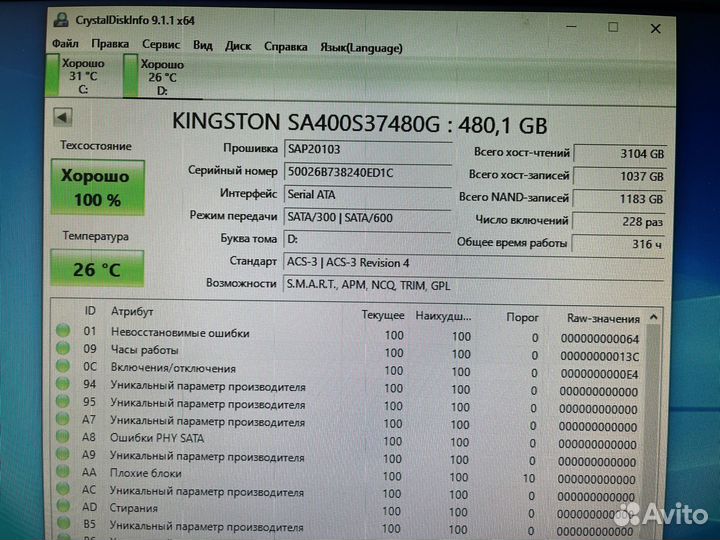Viewport: 720px width, 540px height.
Task: Click status circle of attribute A8 row
Action: pos(63,436)
